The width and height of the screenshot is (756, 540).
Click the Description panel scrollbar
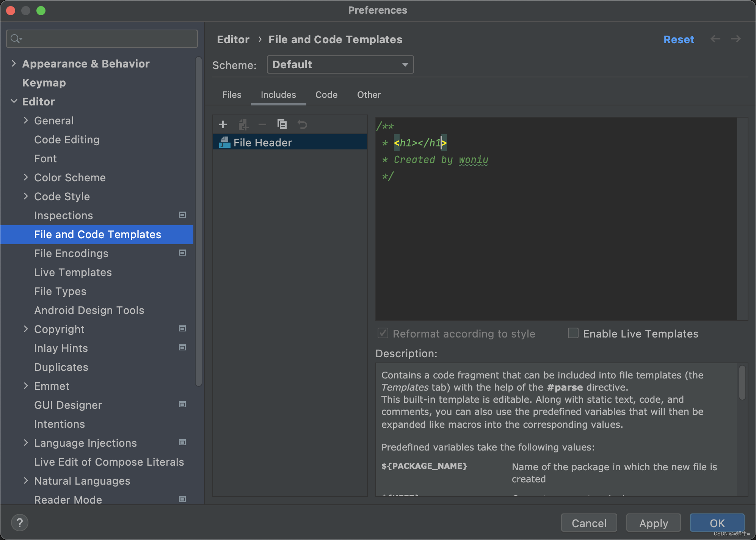pyautogui.click(x=742, y=382)
